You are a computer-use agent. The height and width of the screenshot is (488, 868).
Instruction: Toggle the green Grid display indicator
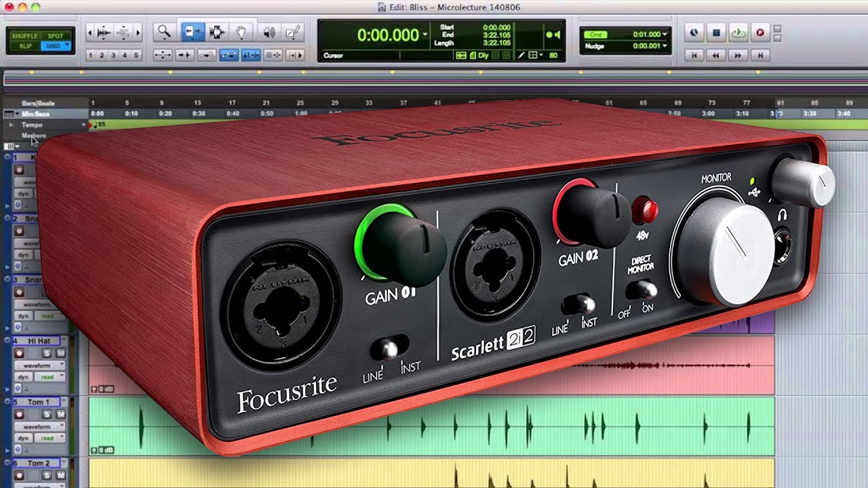pos(597,34)
